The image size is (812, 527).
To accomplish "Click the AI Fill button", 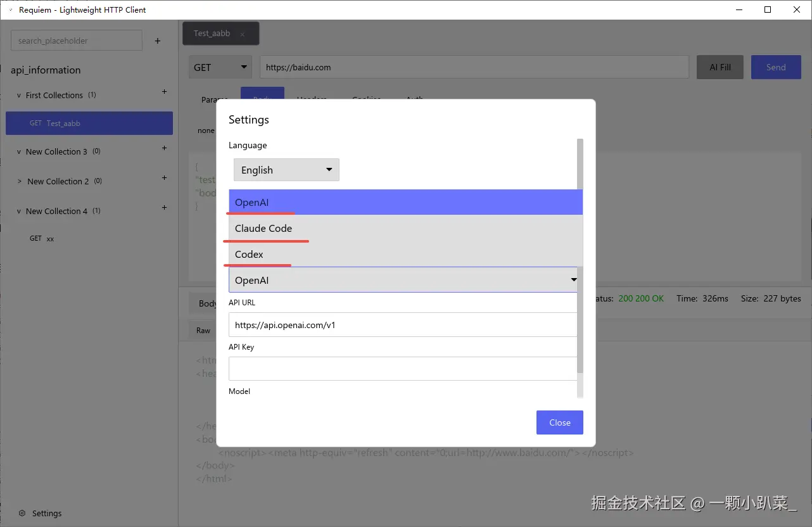I will click(x=720, y=67).
